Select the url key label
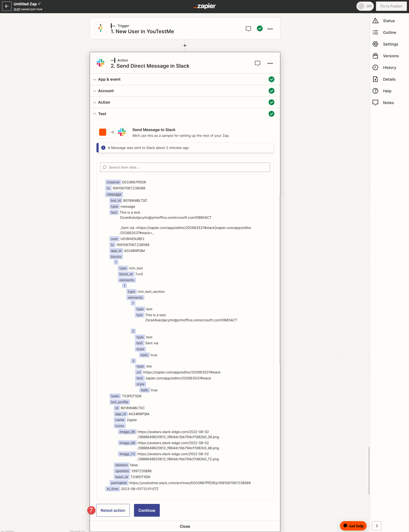 click(138, 372)
